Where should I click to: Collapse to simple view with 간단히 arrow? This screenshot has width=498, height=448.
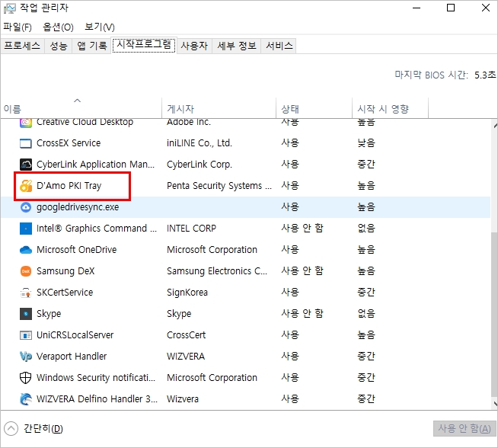click(x=11, y=429)
